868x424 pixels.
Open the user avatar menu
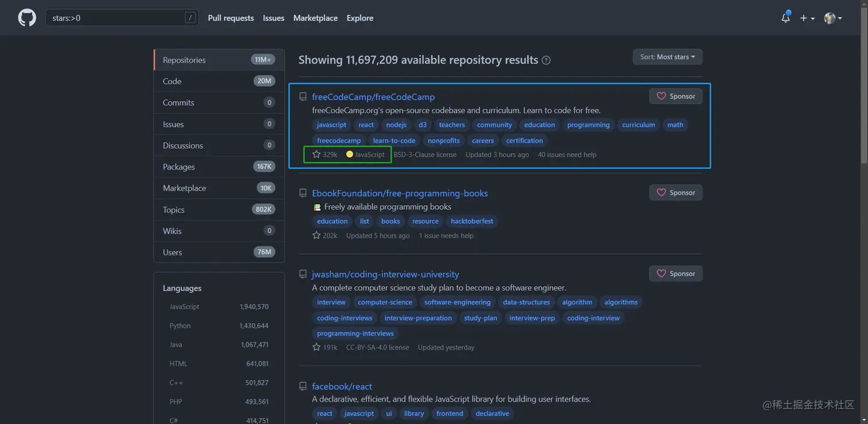(x=833, y=18)
